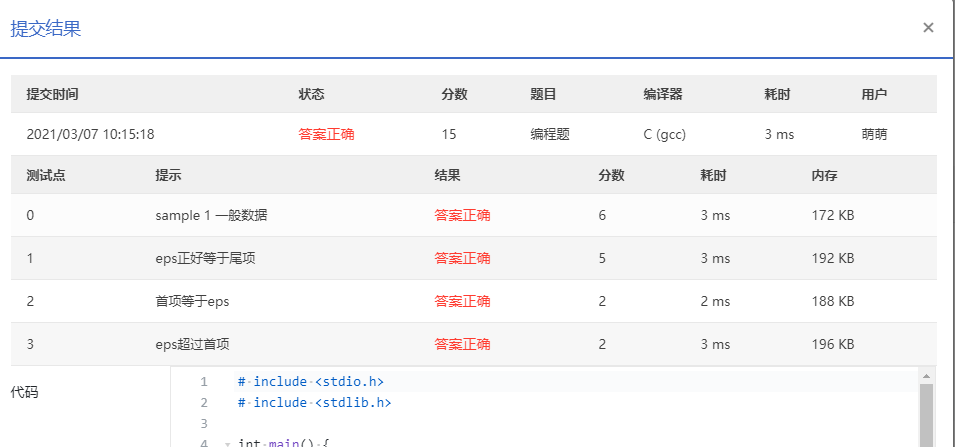Click code line '# include <stdlib.h>'

coord(314,403)
